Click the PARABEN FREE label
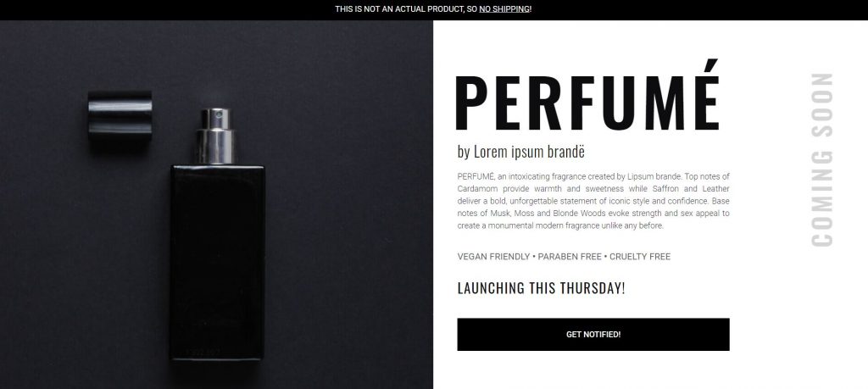The width and height of the screenshot is (868, 389). [569, 257]
